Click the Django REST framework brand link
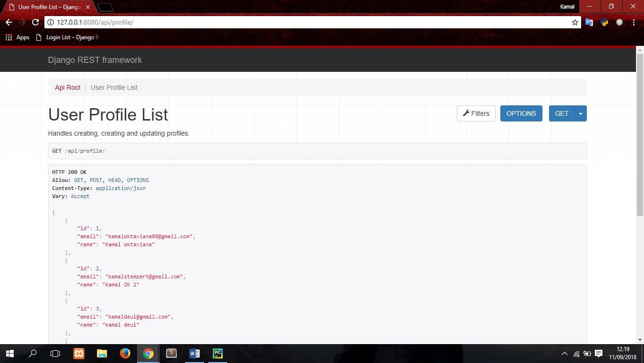Viewport: 644px width, 363px height. (x=95, y=60)
